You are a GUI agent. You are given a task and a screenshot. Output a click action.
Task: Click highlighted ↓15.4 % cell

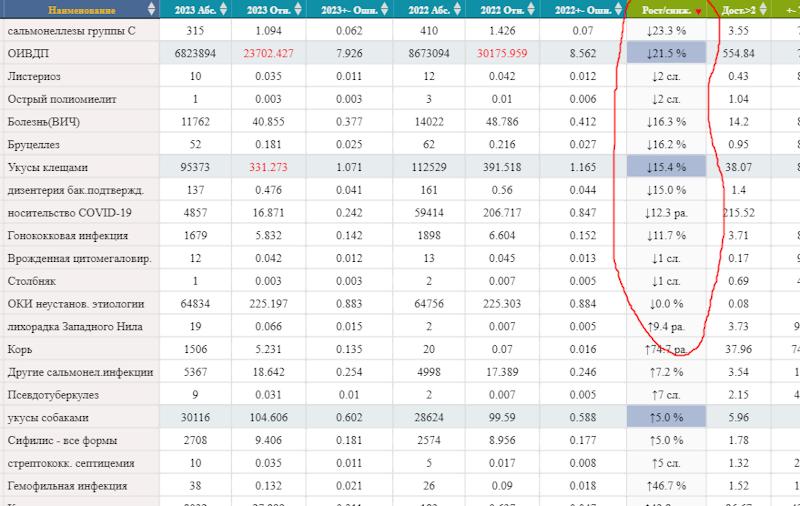[666, 167]
